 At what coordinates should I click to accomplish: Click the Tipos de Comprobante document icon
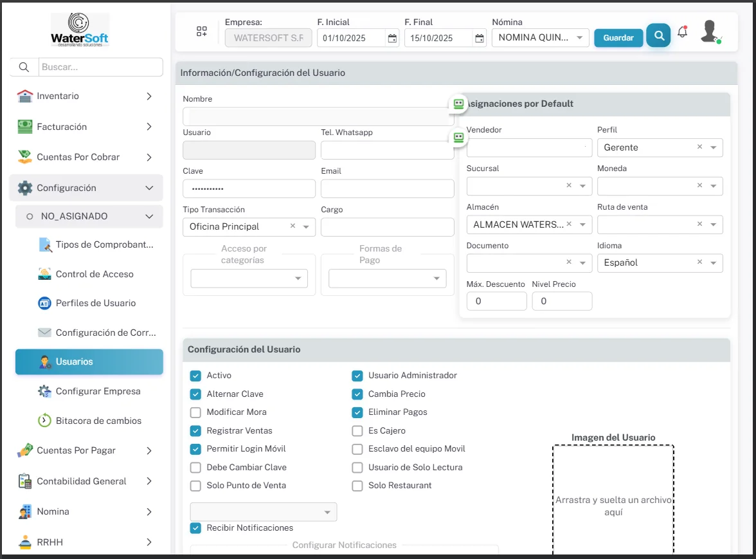click(x=45, y=244)
